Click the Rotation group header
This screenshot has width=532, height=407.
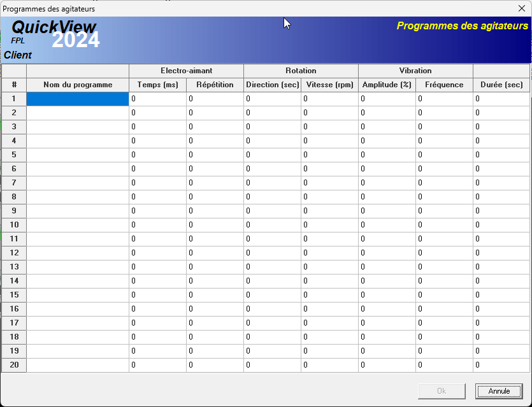(x=301, y=71)
